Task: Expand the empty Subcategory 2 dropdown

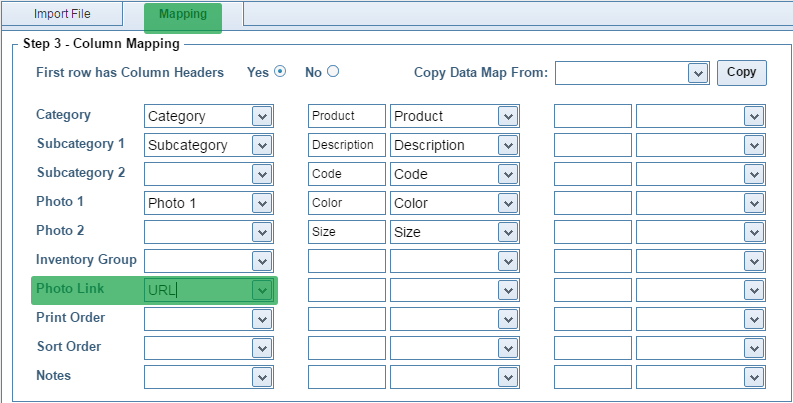Action: coord(262,174)
